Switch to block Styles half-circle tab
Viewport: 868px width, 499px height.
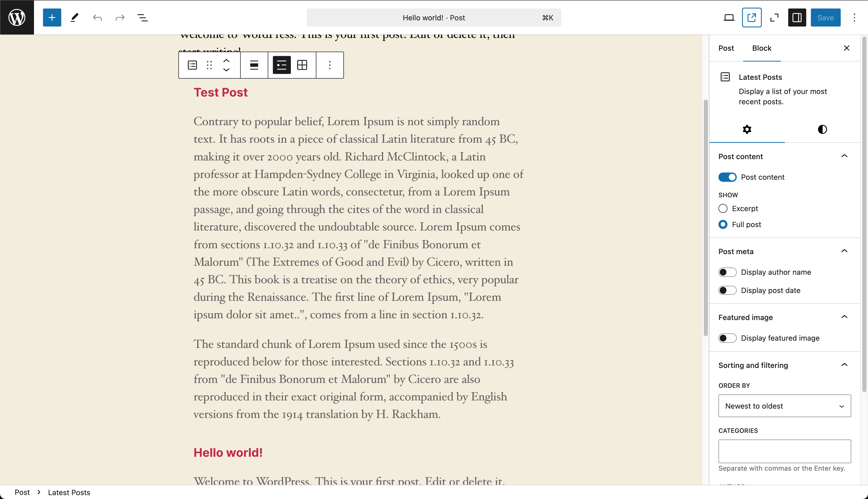822,129
